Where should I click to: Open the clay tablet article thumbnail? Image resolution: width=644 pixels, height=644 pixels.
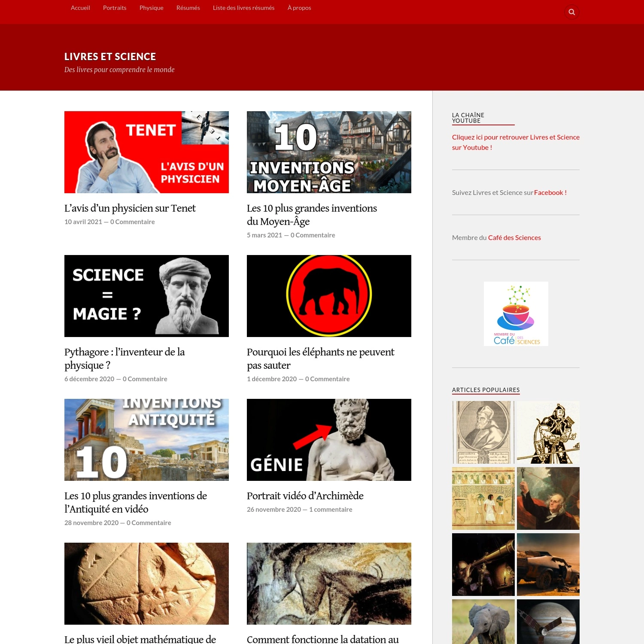(146, 583)
